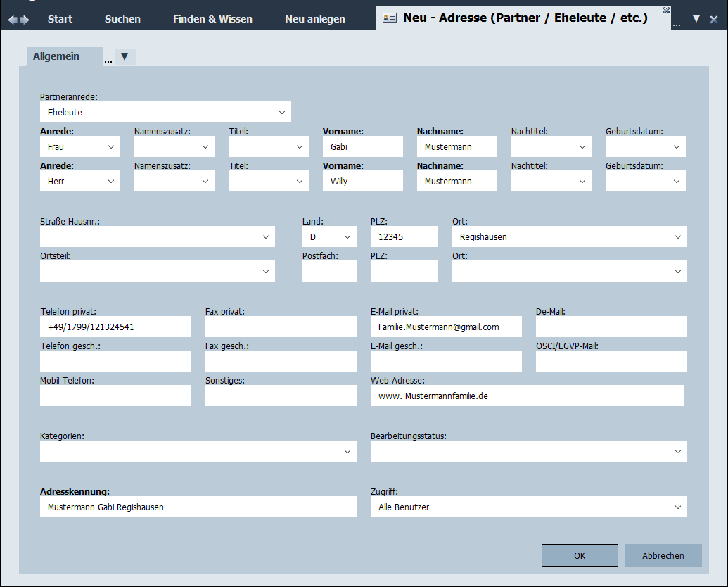Open the Kategorien dropdown

347,451
